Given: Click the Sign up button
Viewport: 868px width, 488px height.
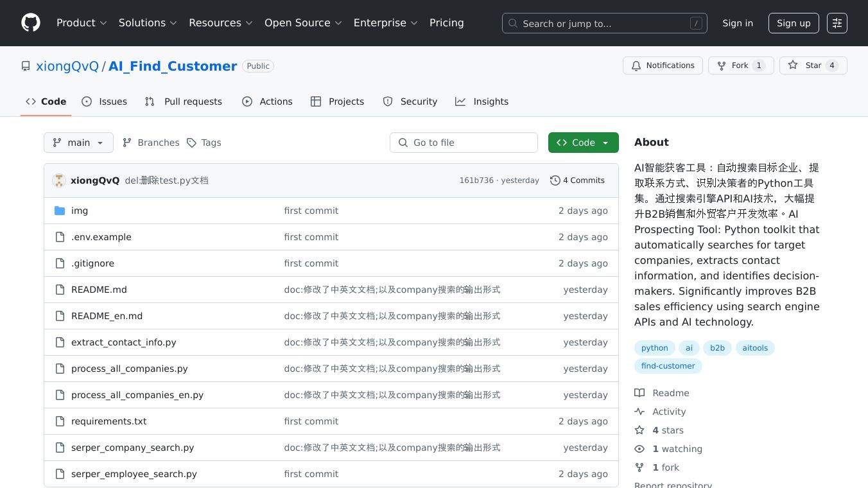Looking at the screenshot, I should coord(794,23).
